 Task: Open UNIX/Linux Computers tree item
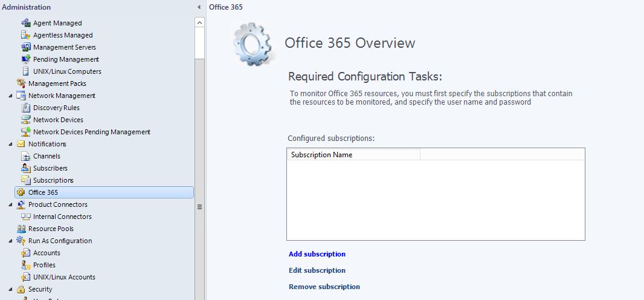(67, 71)
